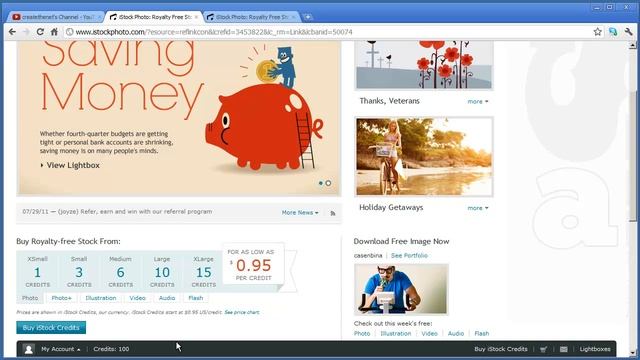Select the first slideshow dot
640x360 pixels.
321,183
